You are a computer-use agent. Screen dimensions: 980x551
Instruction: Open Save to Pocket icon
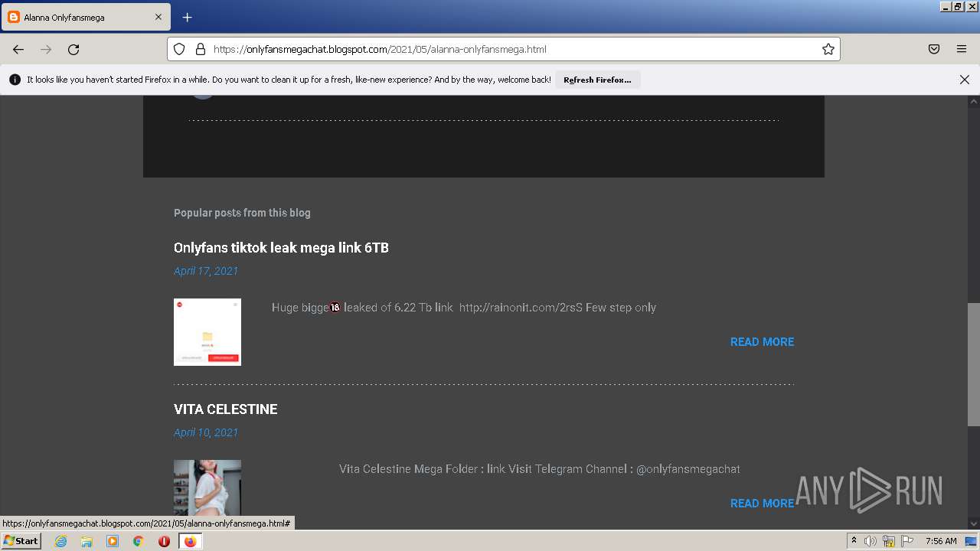pos(934,49)
